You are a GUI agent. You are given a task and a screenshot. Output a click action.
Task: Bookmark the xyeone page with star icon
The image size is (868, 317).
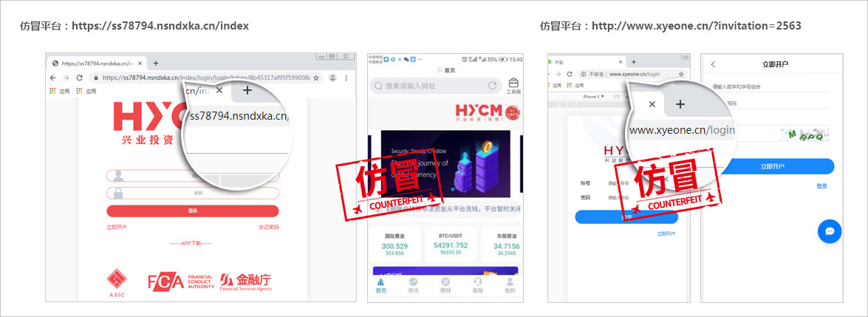681,74
